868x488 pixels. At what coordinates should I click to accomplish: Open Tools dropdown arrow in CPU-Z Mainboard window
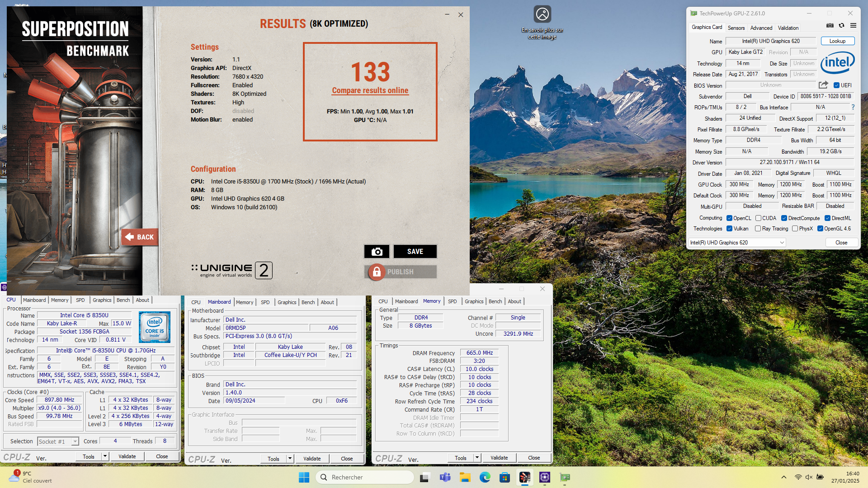(290, 459)
